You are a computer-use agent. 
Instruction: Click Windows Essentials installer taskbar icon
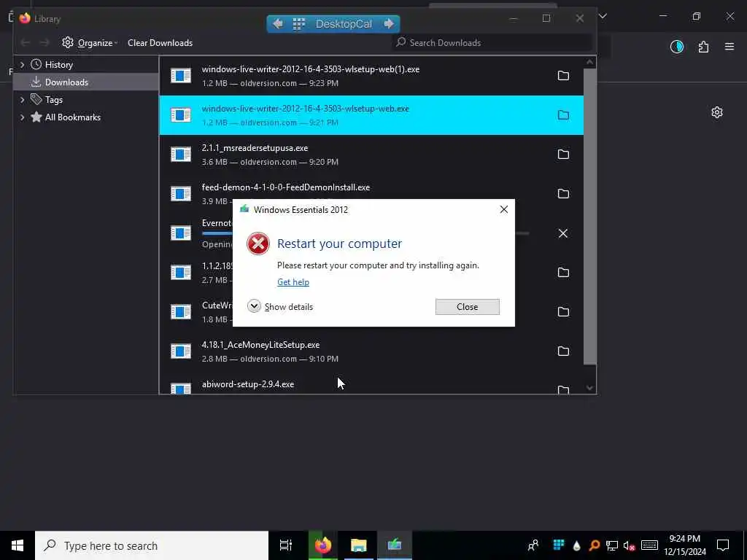pyautogui.click(x=395, y=545)
